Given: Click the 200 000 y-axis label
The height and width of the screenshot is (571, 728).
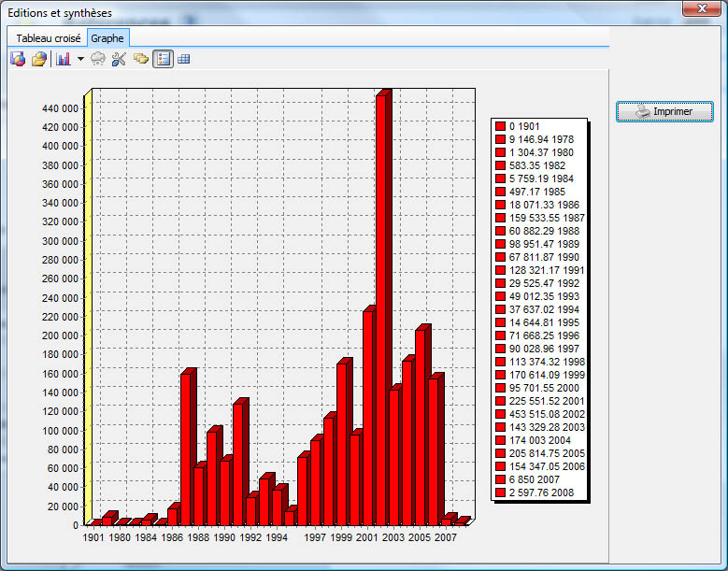Looking at the screenshot, I should coord(60,335).
